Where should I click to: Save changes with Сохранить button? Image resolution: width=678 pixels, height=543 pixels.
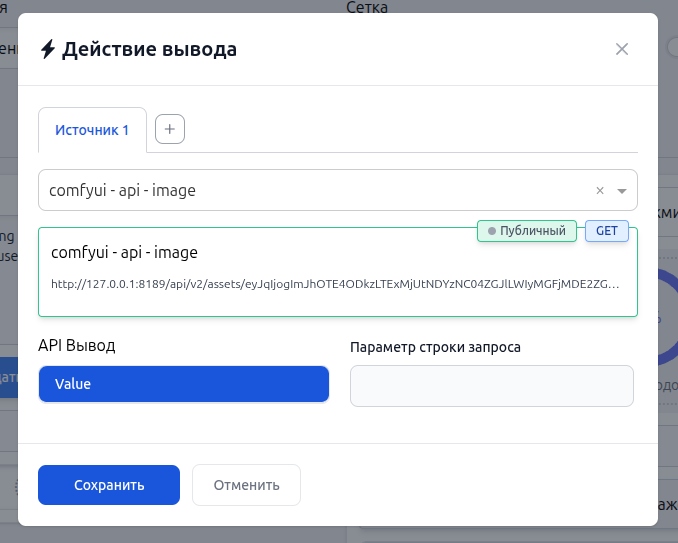click(x=109, y=485)
